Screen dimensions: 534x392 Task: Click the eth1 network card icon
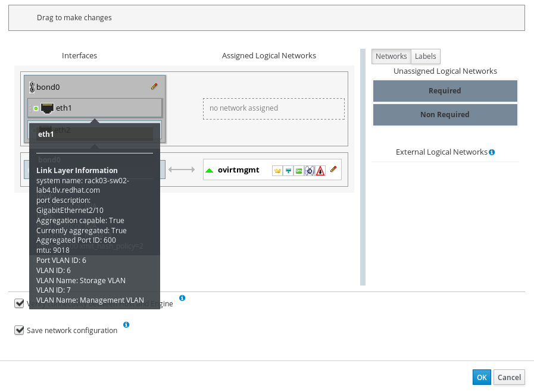[47, 108]
